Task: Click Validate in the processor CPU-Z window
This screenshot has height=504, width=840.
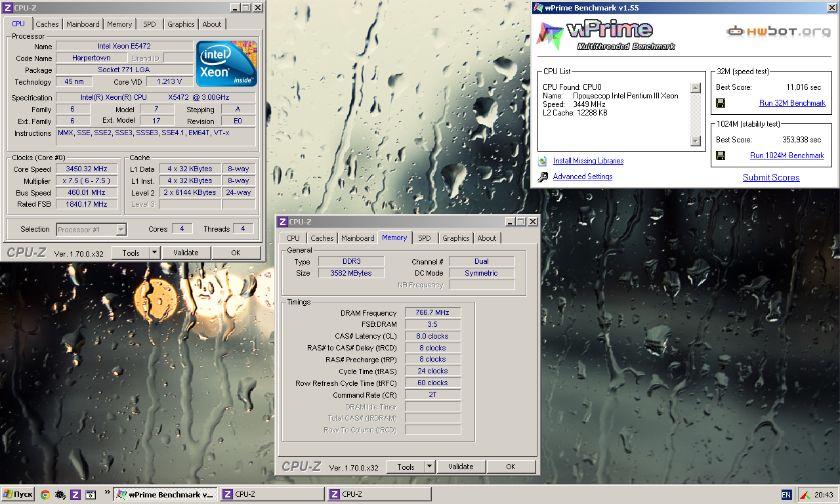Action: pyautogui.click(x=186, y=253)
